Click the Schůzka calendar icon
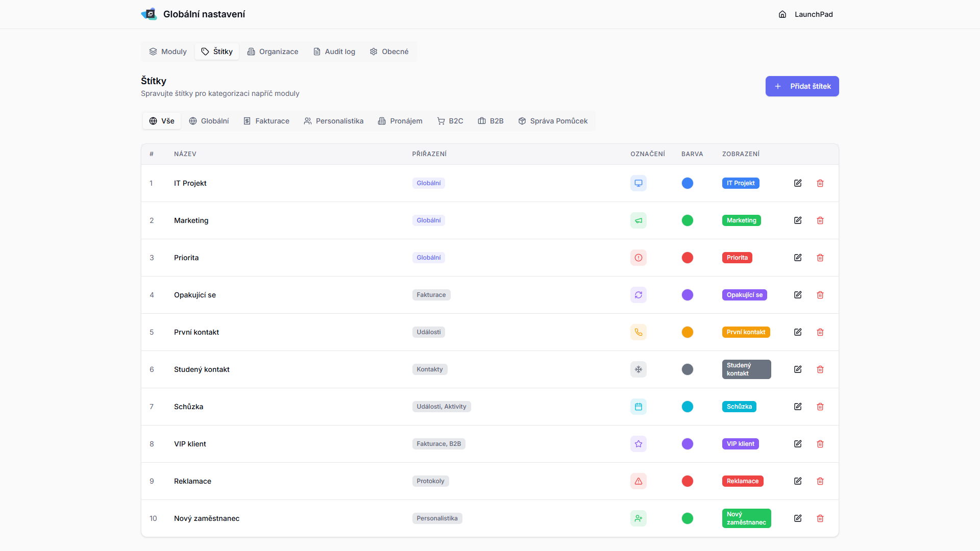The image size is (980, 551). coord(638,407)
